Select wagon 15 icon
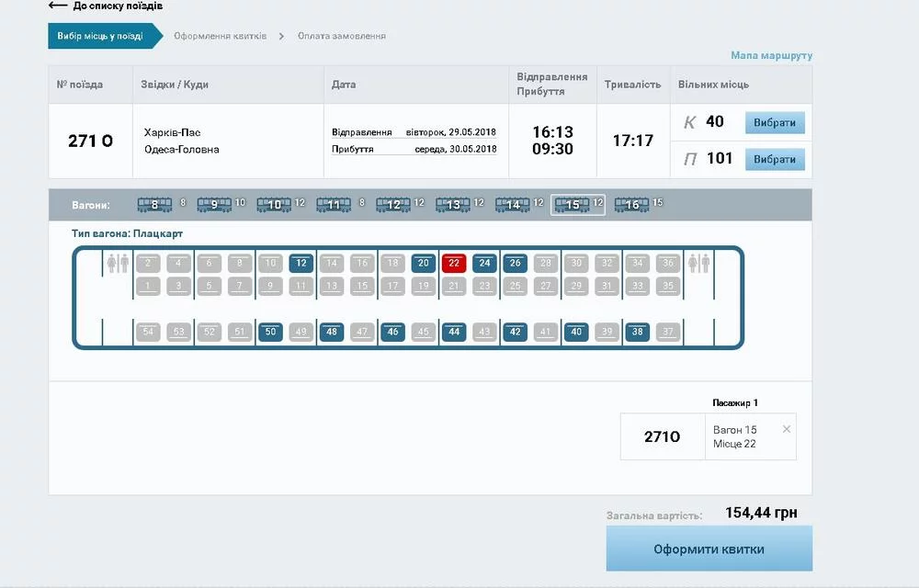Screen dimensions: 919x588 point(573,204)
